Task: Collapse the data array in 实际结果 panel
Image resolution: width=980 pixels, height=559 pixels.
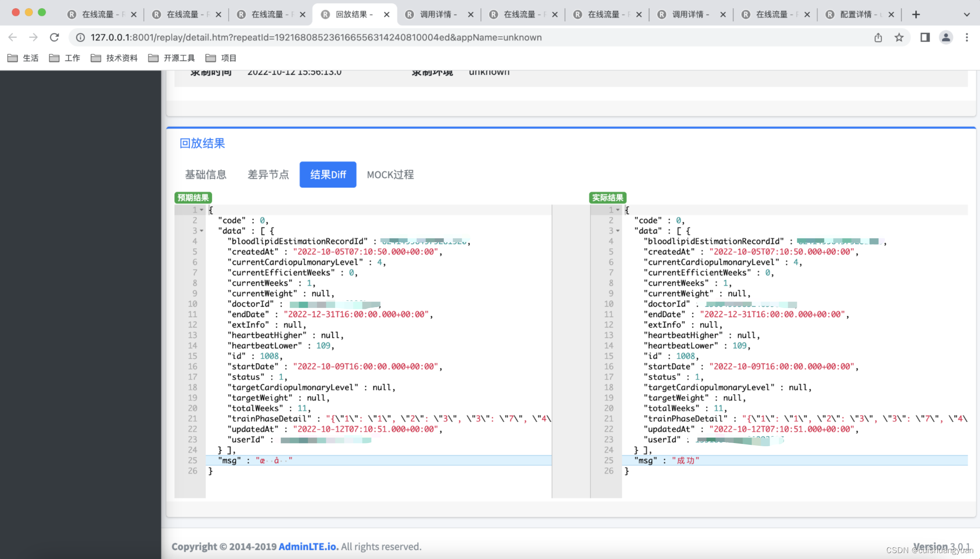Action: (617, 231)
